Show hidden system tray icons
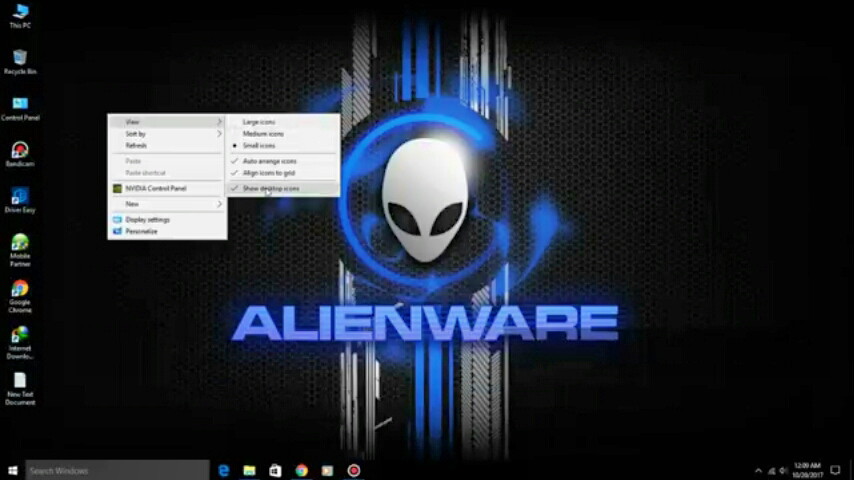The width and height of the screenshot is (854, 480). [758, 471]
